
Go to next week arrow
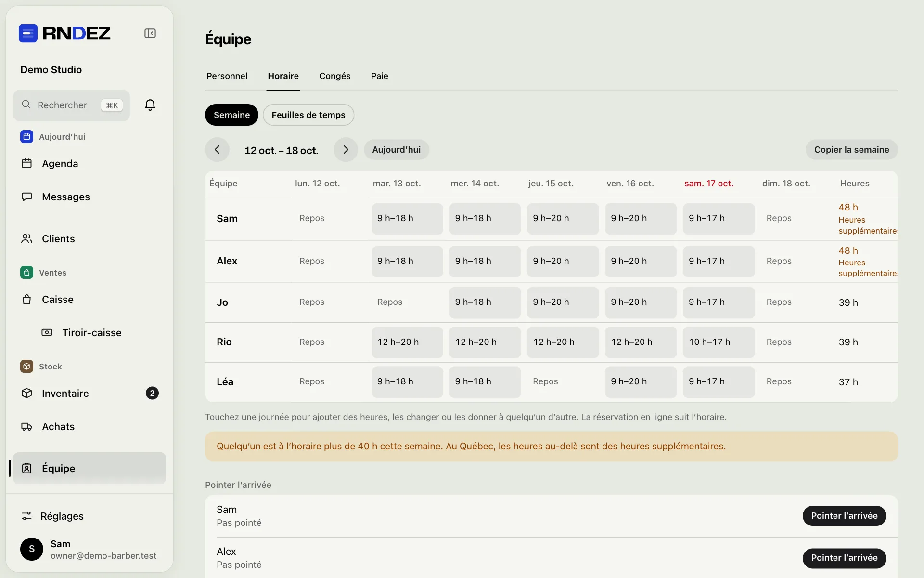(346, 150)
